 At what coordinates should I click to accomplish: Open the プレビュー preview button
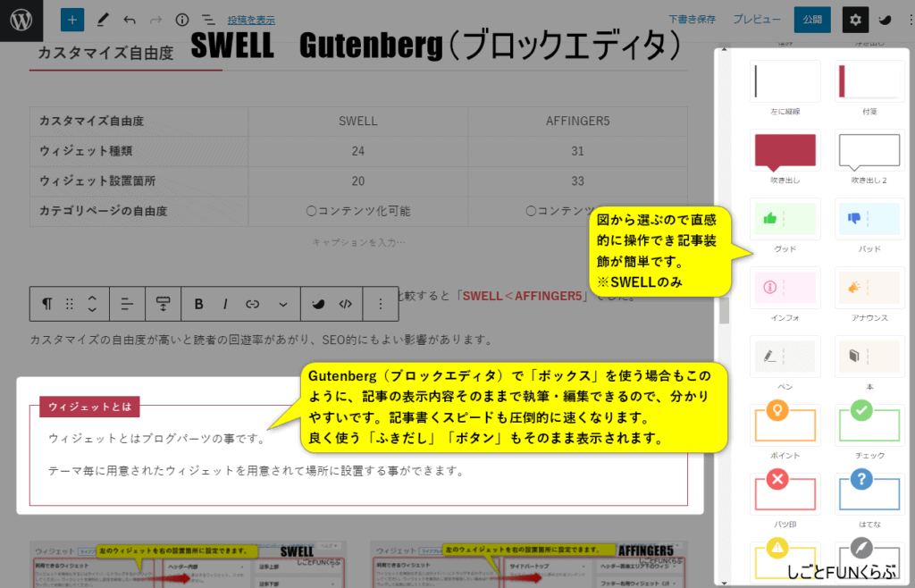757,20
